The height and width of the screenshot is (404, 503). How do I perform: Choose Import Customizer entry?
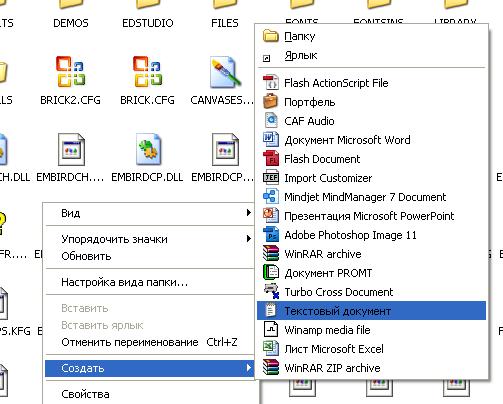(x=371, y=178)
